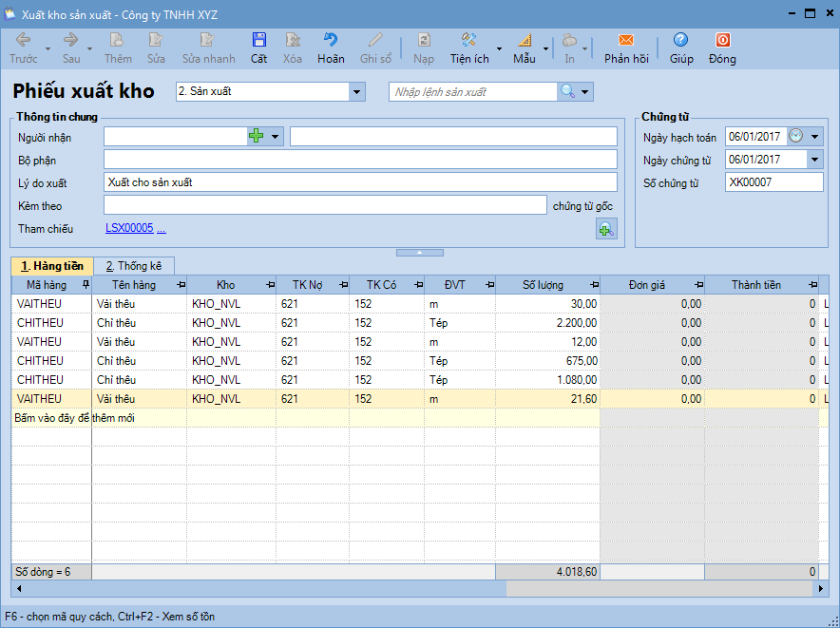
Task: Collapse the general info panel arrow
Action: (419, 253)
